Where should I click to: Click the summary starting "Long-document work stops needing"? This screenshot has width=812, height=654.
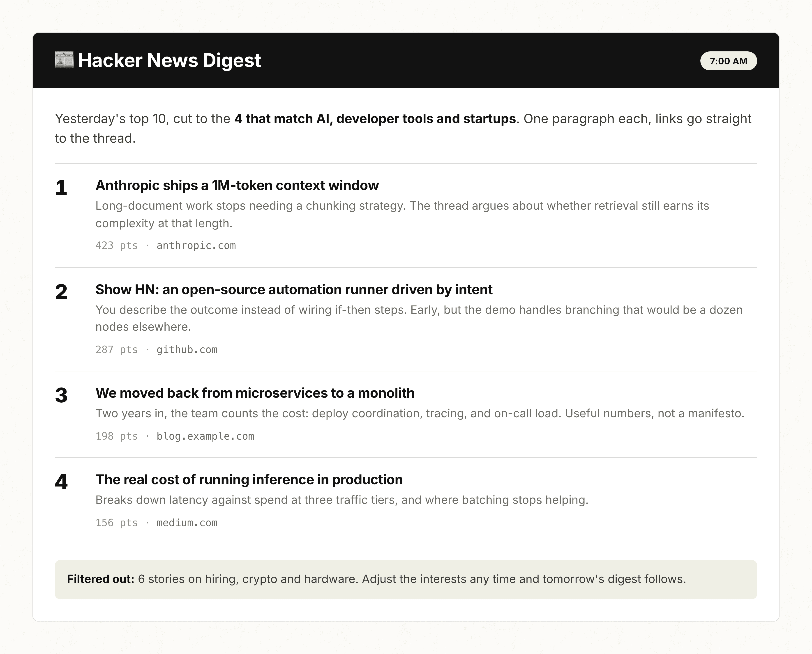[402, 214]
